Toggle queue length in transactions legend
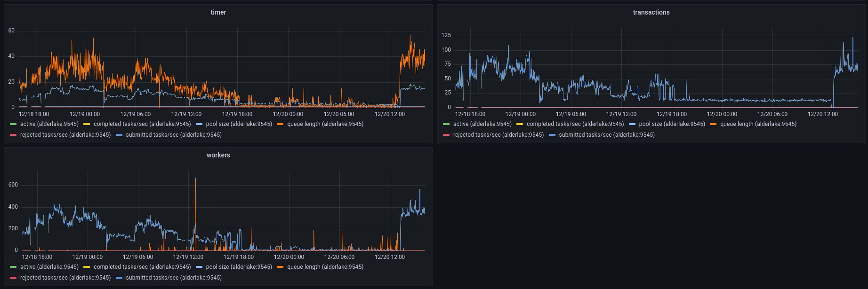The image size is (868, 289). coord(758,124)
